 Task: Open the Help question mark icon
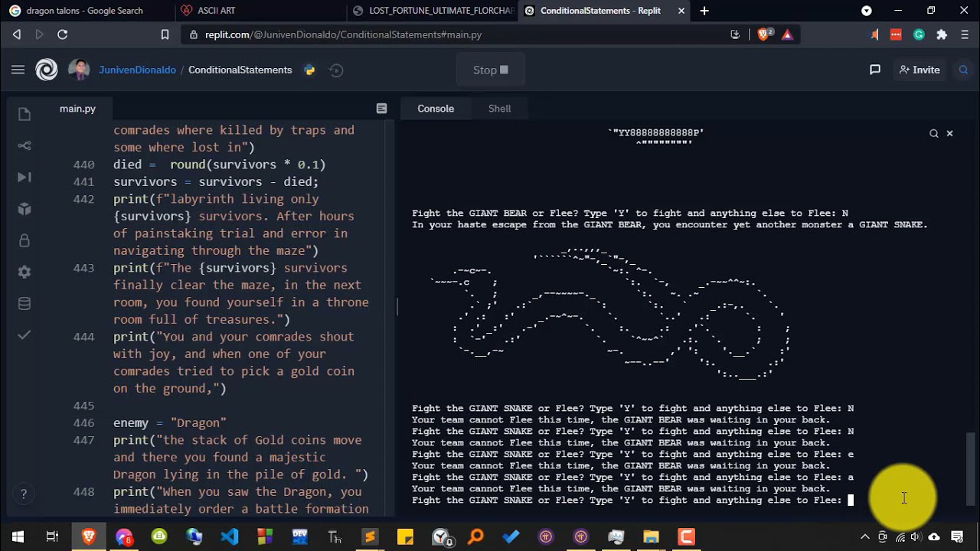pyautogui.click(x=24, y=494)
